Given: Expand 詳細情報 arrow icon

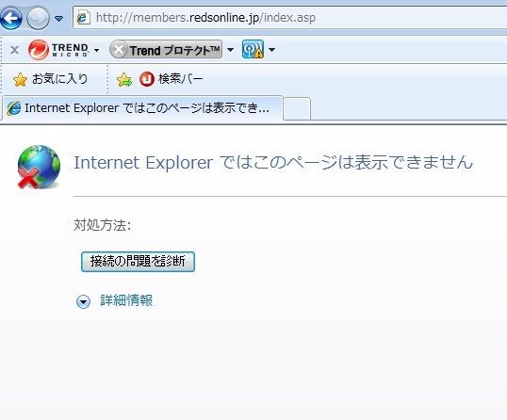Looking at the screenshot, I should pyautogui.click(x=84, y=301).
